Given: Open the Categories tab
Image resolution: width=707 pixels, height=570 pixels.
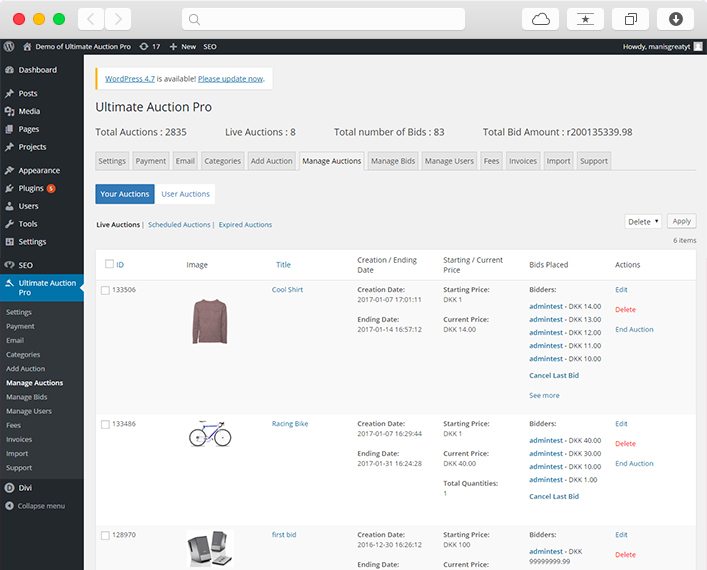Looking at the screenshot, I should coord(222,161).
